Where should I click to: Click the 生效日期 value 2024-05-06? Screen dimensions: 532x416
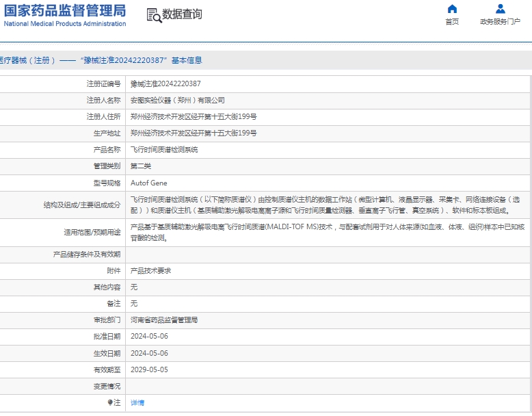pyautogui.click(x=149, y=354)
